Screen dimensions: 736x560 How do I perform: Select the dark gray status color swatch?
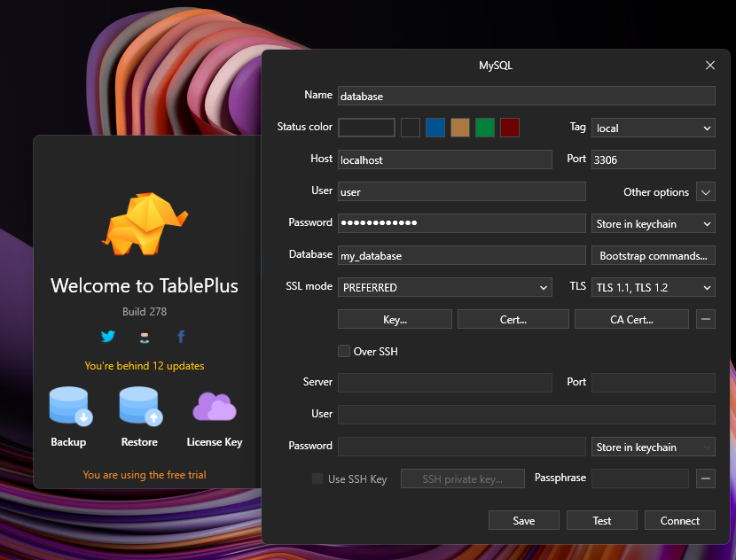411,128
